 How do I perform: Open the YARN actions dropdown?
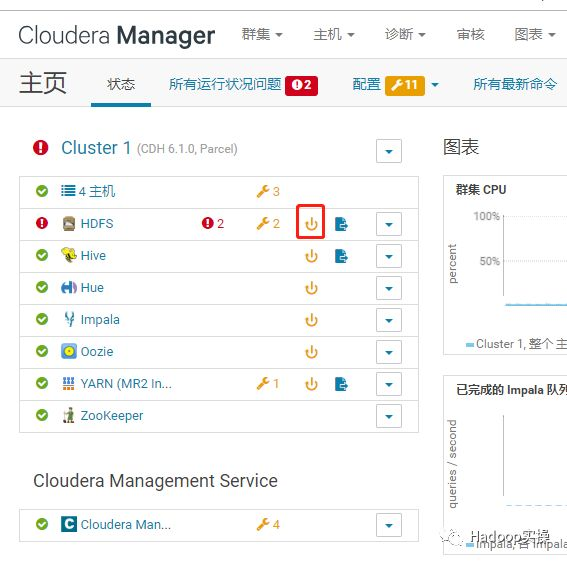(x=389, y=384)
